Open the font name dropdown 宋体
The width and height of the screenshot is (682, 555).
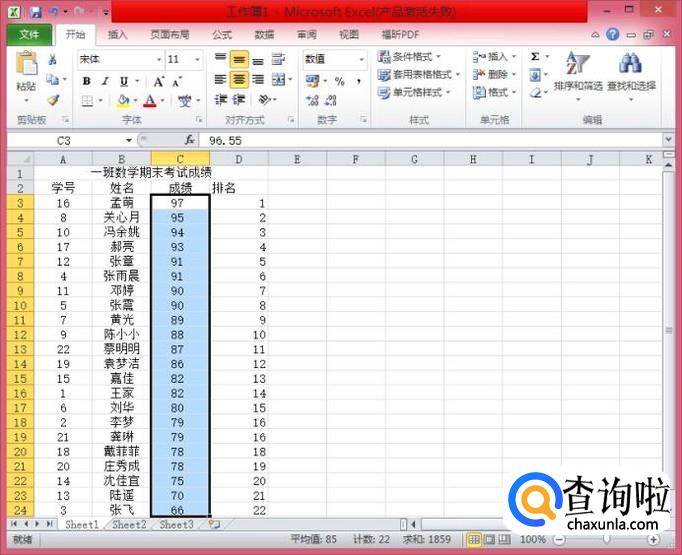click(159, 59)
